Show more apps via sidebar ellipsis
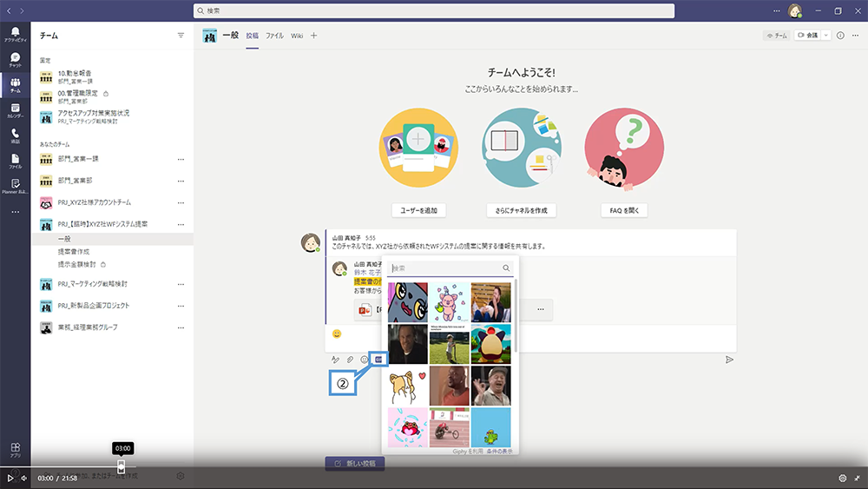868x489 pixels. [x=15, y=212]
